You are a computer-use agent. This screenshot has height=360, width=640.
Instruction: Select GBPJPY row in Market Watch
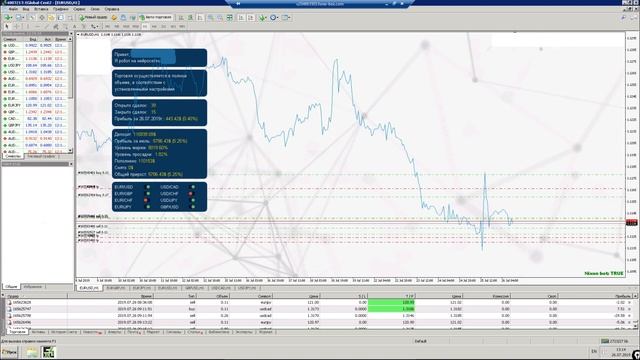click(35, 125)
